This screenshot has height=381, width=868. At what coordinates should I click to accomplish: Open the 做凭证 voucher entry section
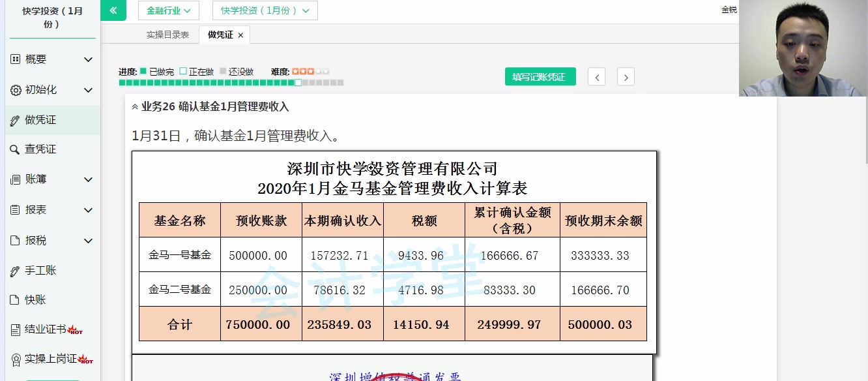point(39,120)
